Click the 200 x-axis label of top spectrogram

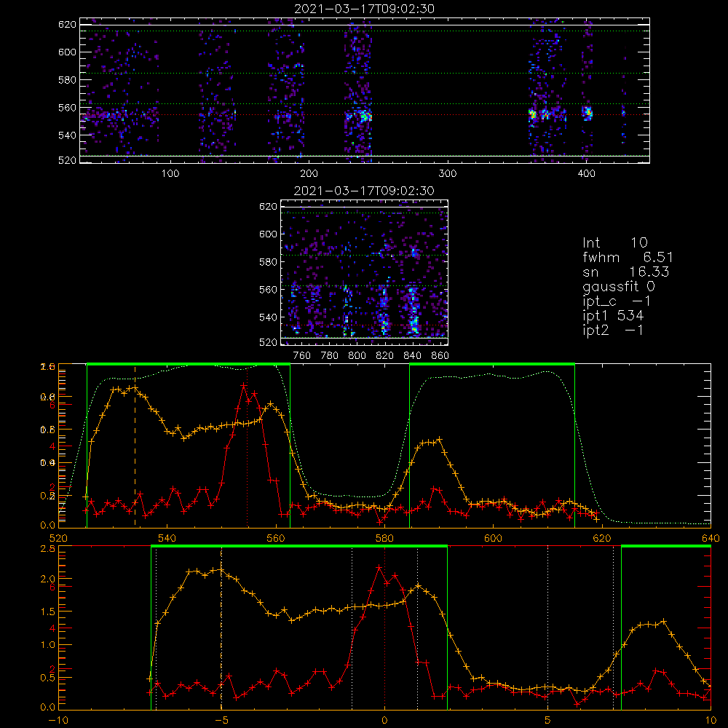(x=309, y=174)
